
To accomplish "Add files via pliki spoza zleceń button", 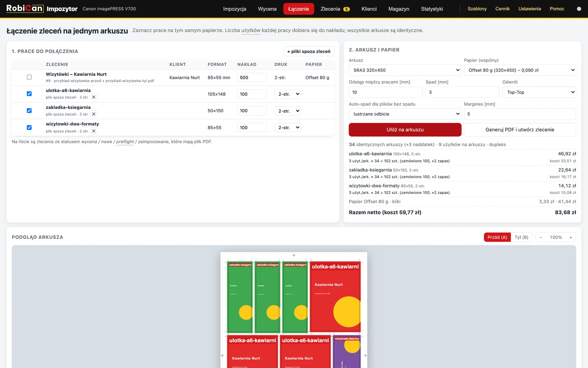I will point(309,52).
